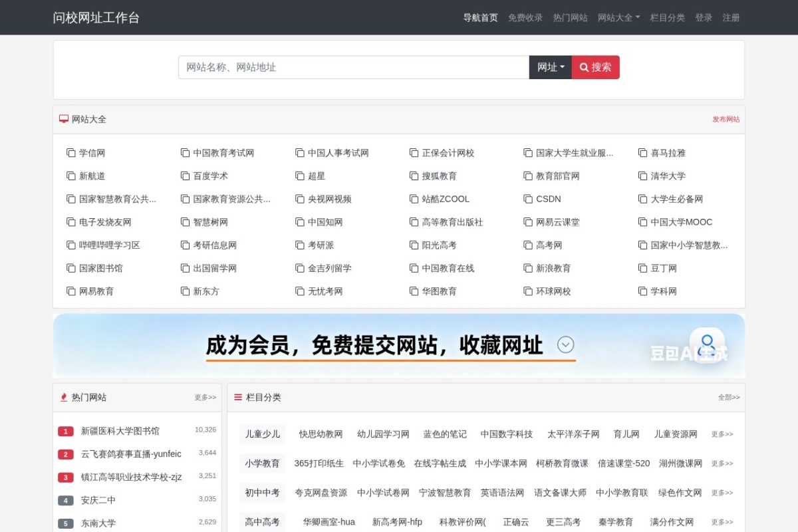Viewport: 798px width, 532px height.
Task: Click the copy icon beside 超星
Action: click(300, 176)
